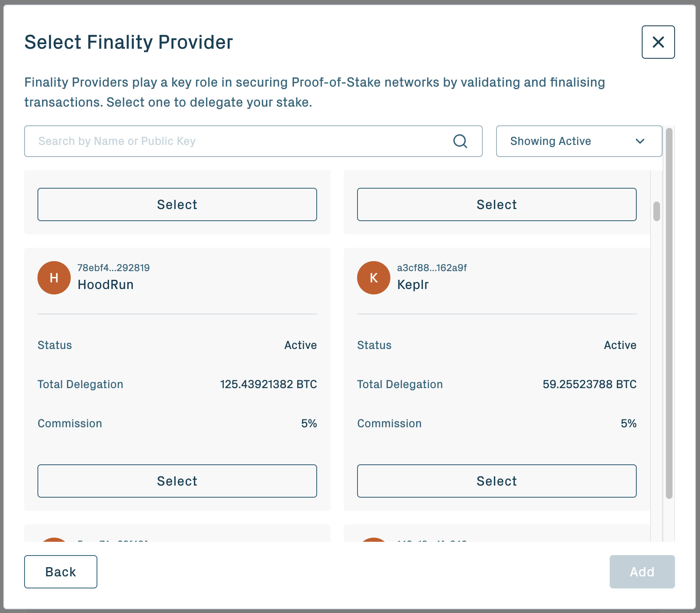The width and height of the screenshot is (700, 613).
Task: Click HoodRun's 125.43921382 BTC delegation value
Action: click(268, 384)
